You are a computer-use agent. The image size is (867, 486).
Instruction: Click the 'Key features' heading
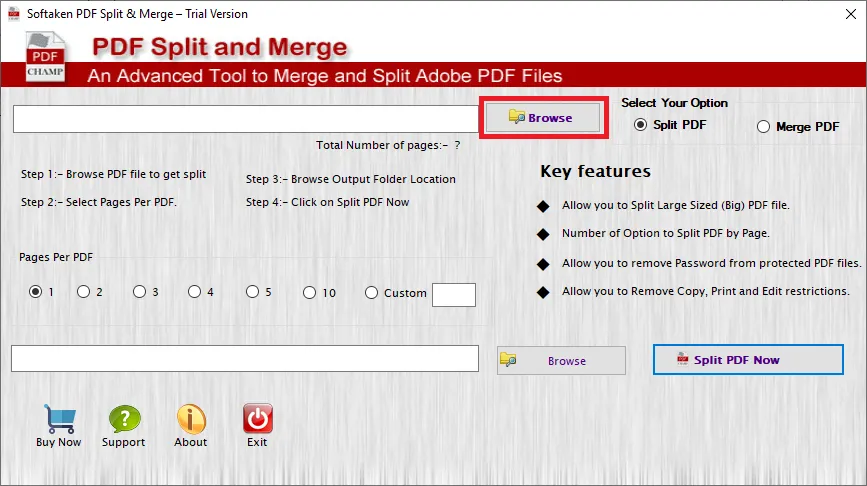click(x=596, y=171)
